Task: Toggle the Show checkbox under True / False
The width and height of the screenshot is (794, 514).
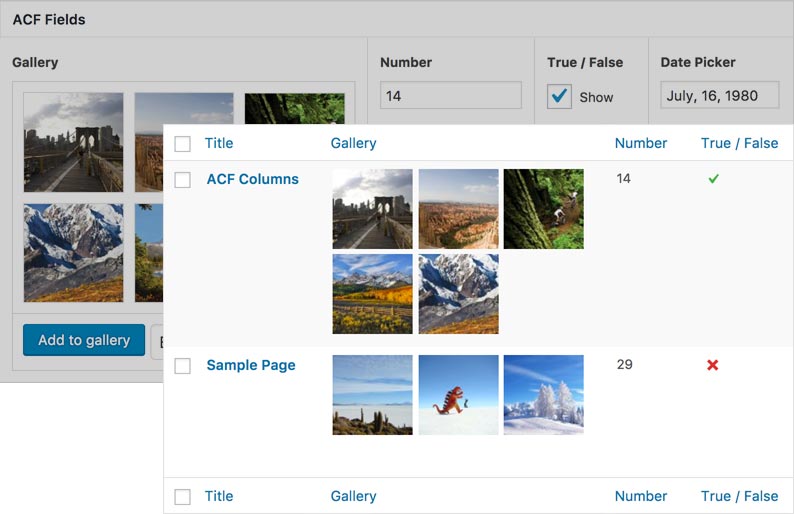Action: click(x=559, y=96)
